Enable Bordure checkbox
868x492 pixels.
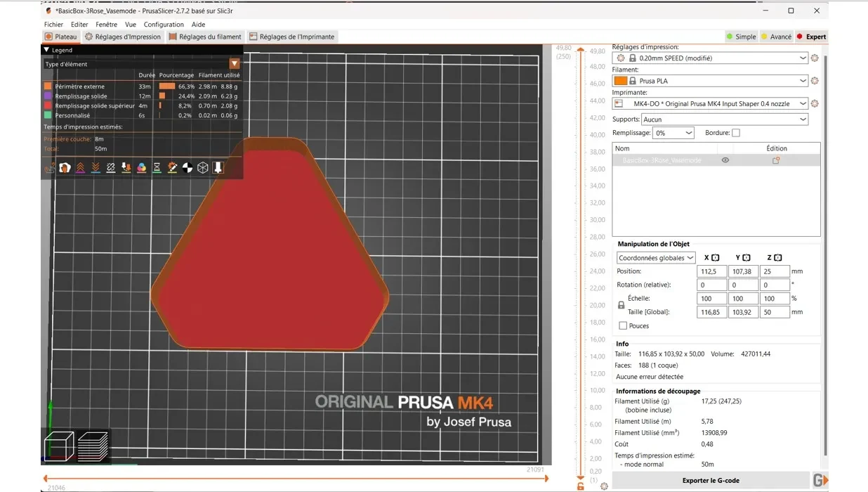(736, 133)
